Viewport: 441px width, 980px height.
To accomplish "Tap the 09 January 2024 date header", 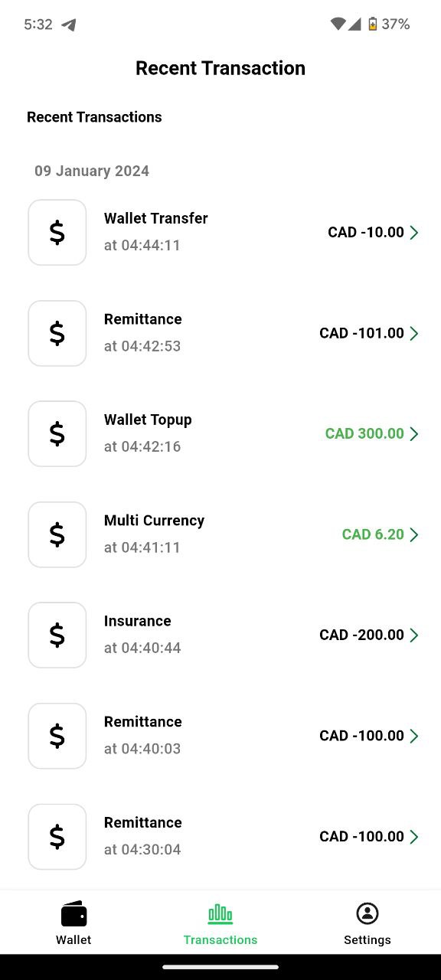I will [x=90, y=171].
